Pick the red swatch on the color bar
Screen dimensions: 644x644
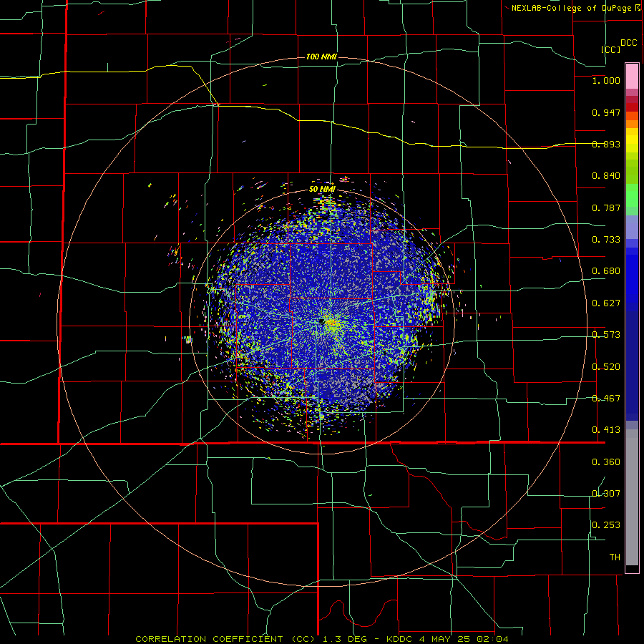[632, 107]
